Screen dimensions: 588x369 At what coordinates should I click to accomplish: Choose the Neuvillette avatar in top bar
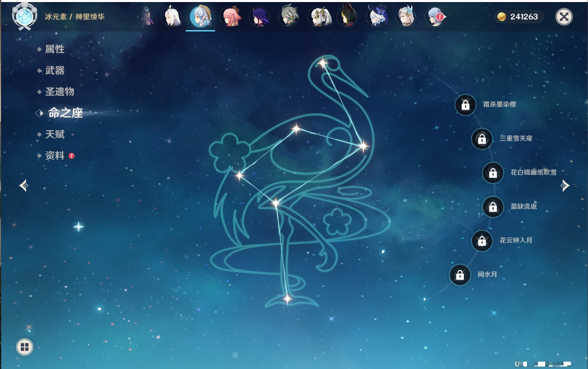coord(406,17)
